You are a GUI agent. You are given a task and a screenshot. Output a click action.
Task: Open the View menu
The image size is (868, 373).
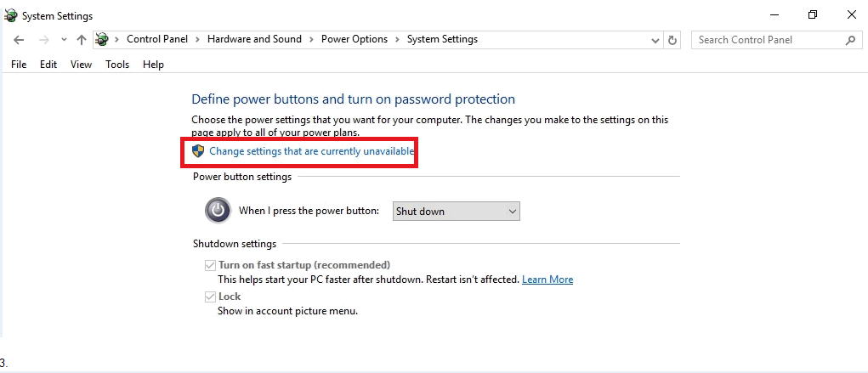click(81, 65)
